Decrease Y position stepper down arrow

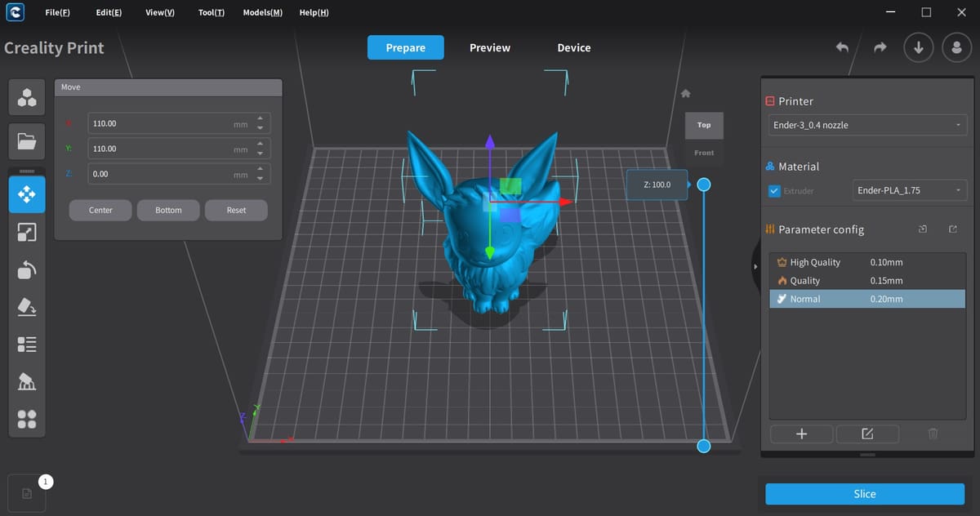pyautogui.click(x=260, y=153)
